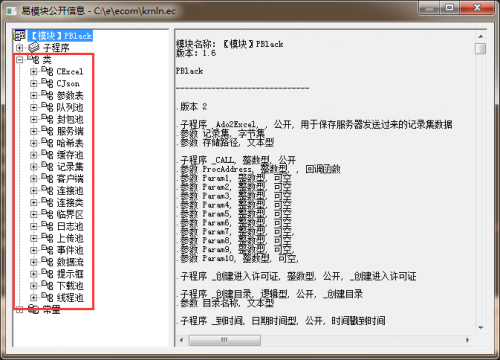
Task: Click the 连接池 class icon
Action: point(47,191)
